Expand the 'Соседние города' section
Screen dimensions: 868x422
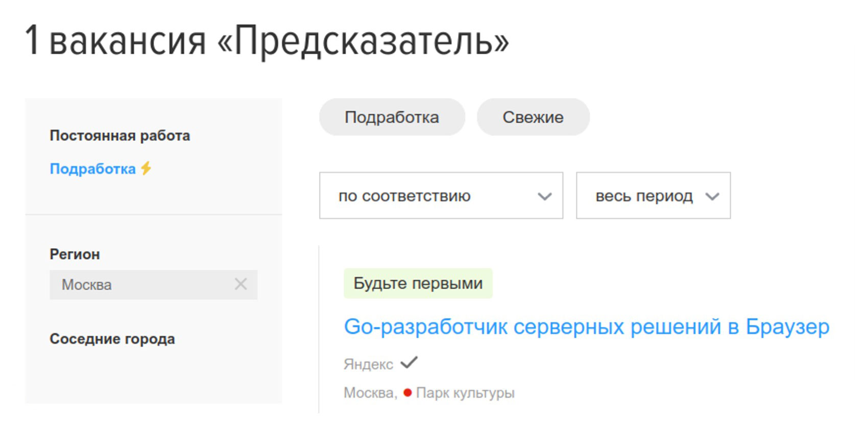tap(112, 339)
